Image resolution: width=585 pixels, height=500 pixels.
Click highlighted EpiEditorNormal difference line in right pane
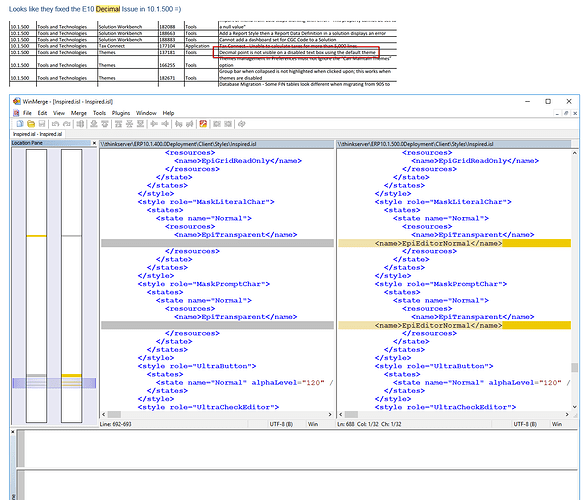coord(454,243)
